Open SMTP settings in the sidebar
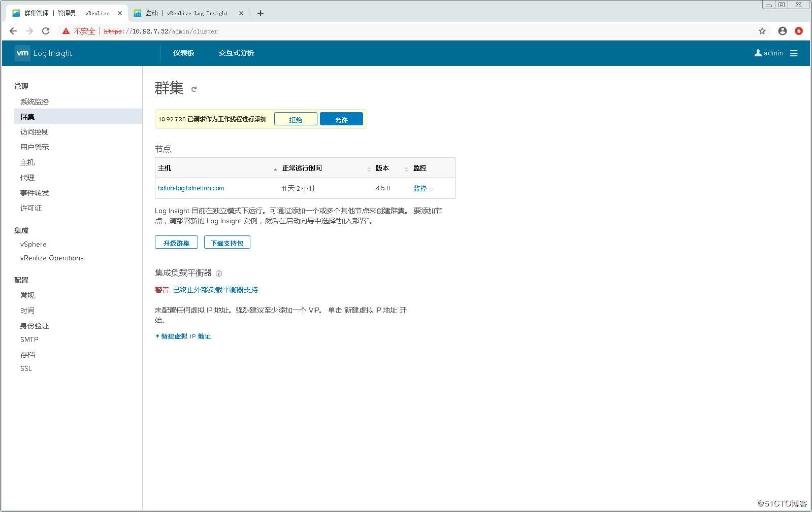 pyautogui.click(x=29, y=339)
